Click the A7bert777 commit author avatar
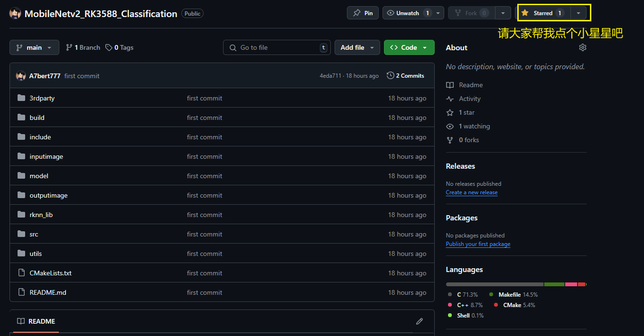The width and height of the screenshot is (644, 336). (x=21, y=76)
